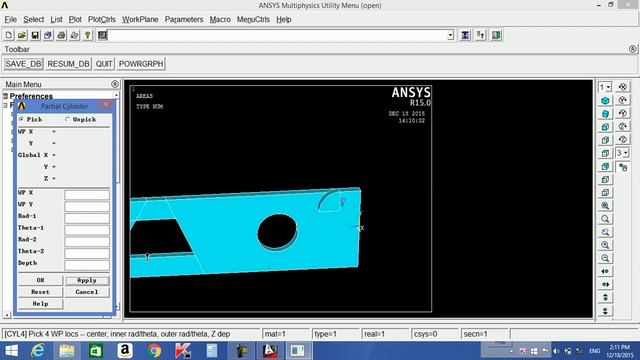This screenshot has width=640, height=360.
Task: Open the WorkPlane menu
Action: pos(140,19)
